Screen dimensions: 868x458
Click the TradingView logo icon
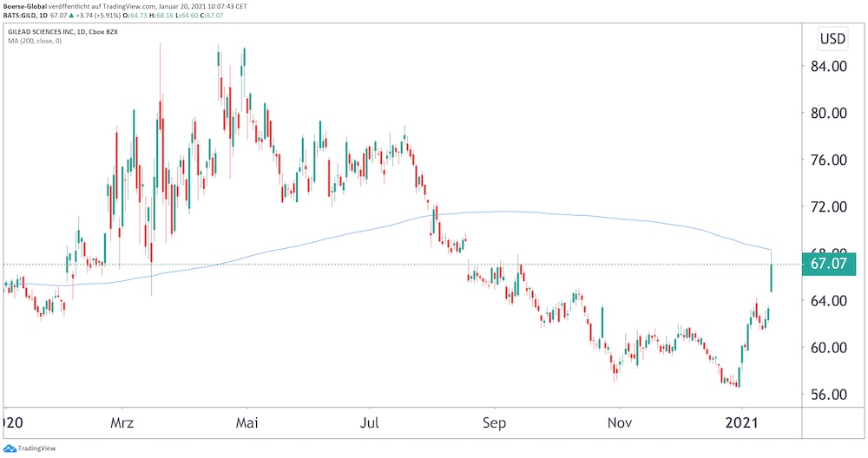[10, 448]
